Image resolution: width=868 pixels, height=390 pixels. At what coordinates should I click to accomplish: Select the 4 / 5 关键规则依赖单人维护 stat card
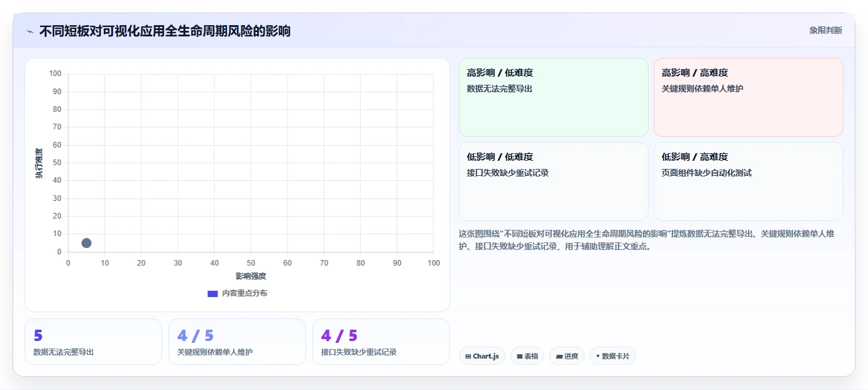(237, 342)
